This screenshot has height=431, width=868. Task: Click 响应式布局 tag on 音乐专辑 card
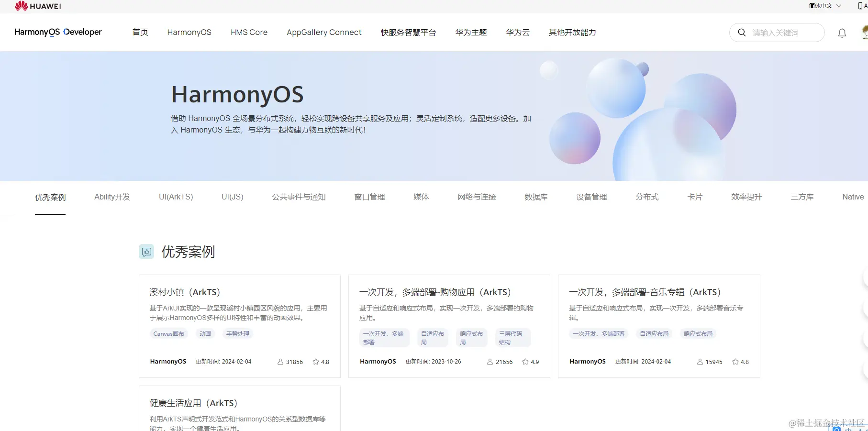pyautogui.click(x=698, y=333)
